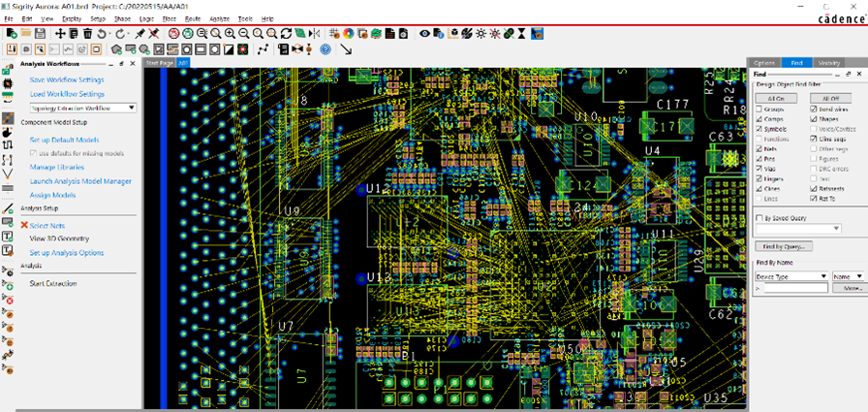Viewport: 868px width, 412px height.
Task: Click the Load Workflow Settings link
Action: pos(67,94)
